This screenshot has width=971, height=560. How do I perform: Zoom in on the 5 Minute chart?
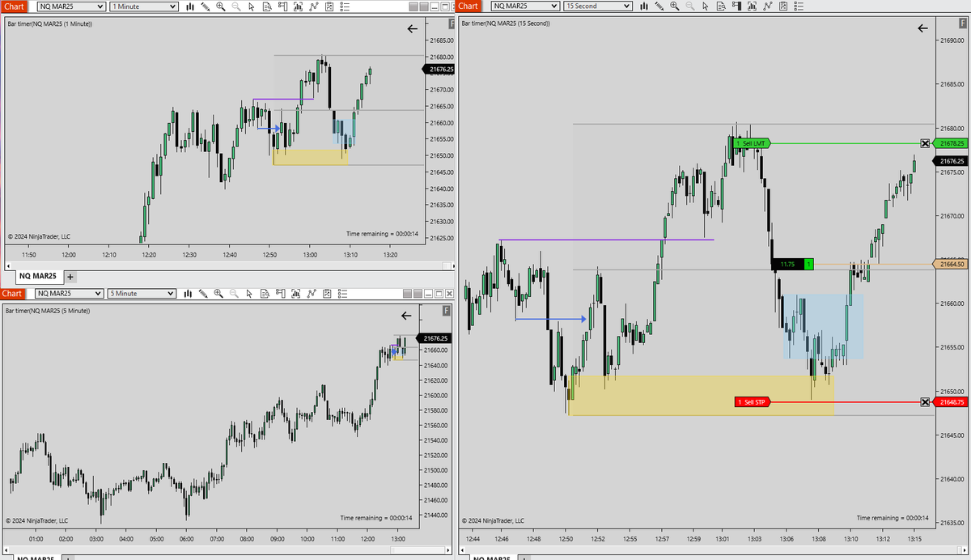pos(218,293)
